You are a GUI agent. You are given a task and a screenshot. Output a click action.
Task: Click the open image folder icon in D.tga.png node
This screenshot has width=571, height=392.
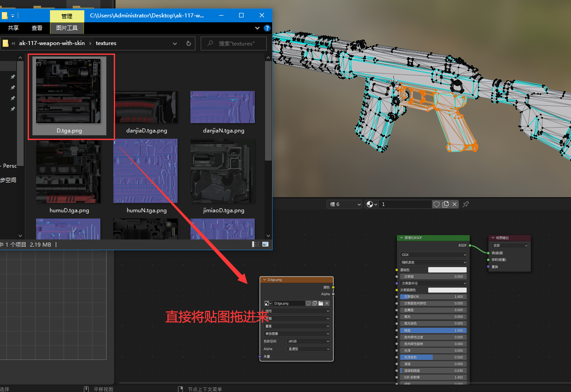pos(321,303)
